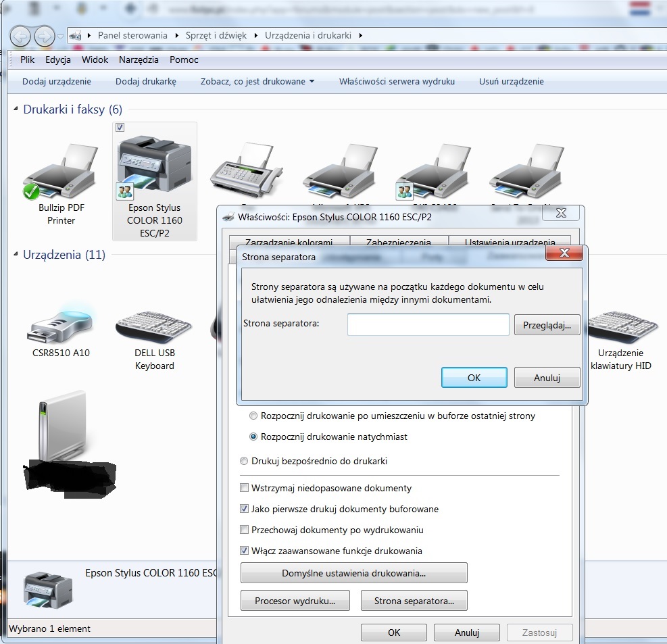Open 'Zobacz, co jest drukowane' dropdown arrow
This screenshot has height=644, width=667.
(x=312, y=81)
